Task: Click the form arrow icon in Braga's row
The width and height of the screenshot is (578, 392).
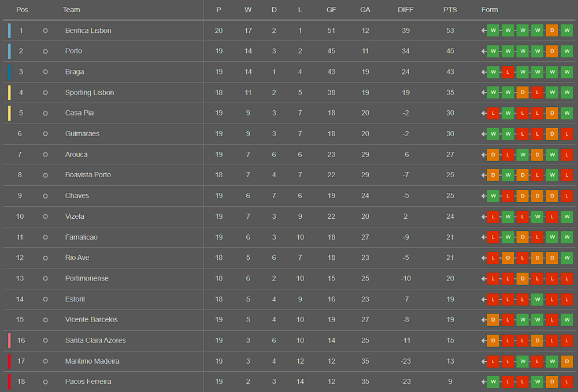Action: pyautogui.click(x=484, y=72)
